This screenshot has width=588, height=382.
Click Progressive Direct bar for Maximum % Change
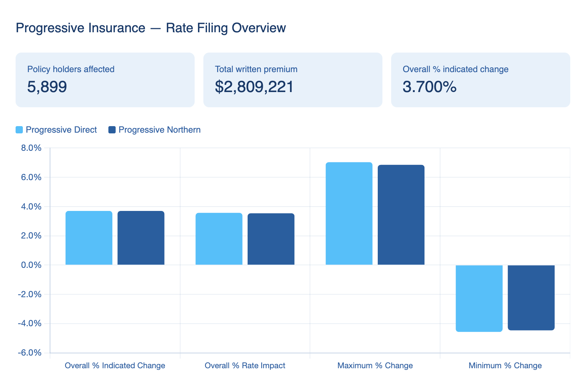pyautogui.click(x=349, y=214)
